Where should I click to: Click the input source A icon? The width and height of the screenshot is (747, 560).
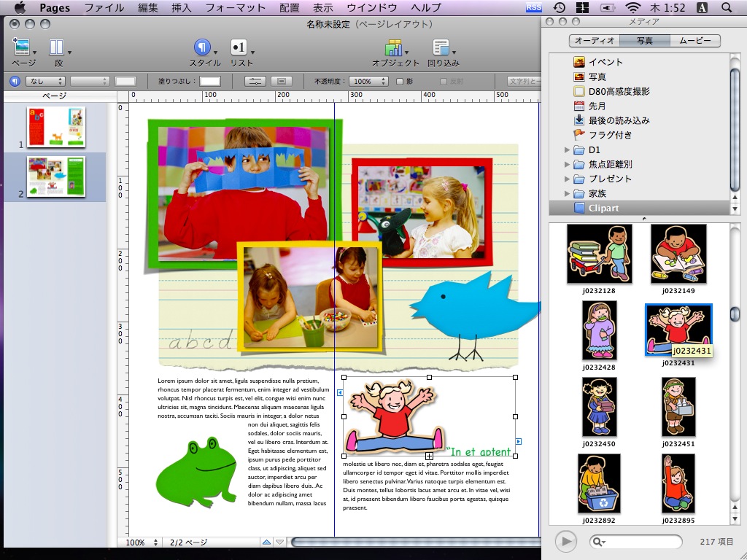pos(702,7)
